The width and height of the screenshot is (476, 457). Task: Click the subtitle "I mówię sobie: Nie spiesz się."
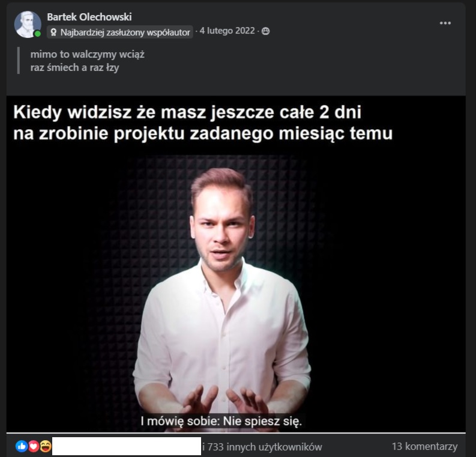point(221,421)
